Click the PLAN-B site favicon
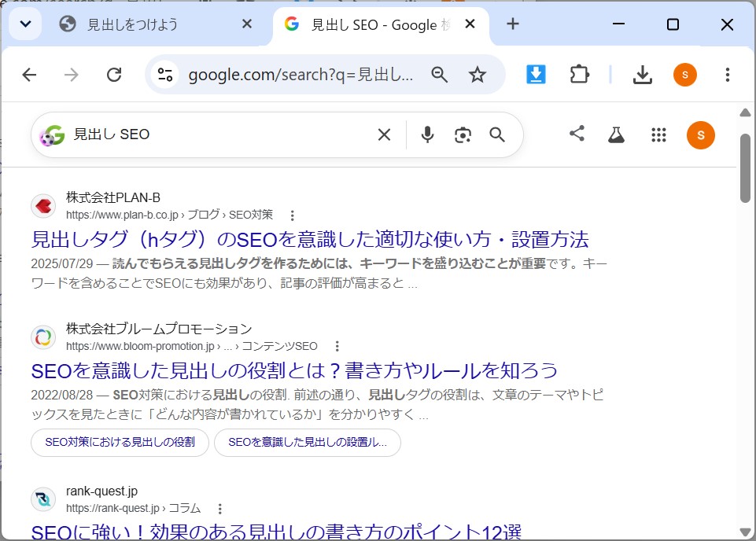This screenshot has height=541, width=756. [43, 206]
